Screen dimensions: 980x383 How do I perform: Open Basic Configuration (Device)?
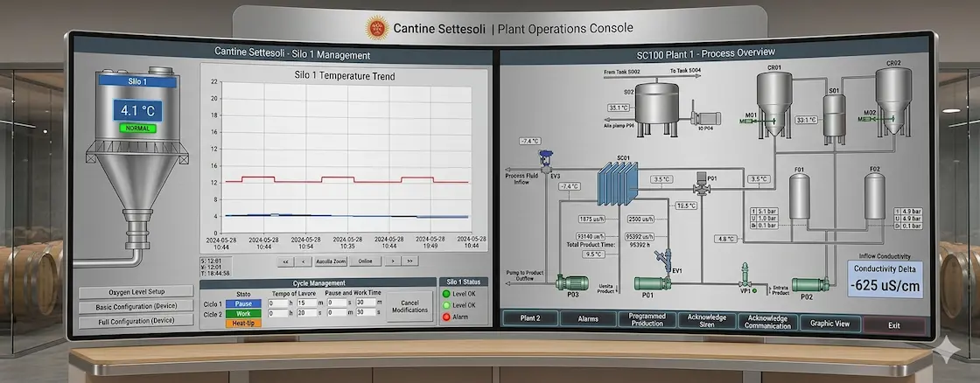(136, 307)
